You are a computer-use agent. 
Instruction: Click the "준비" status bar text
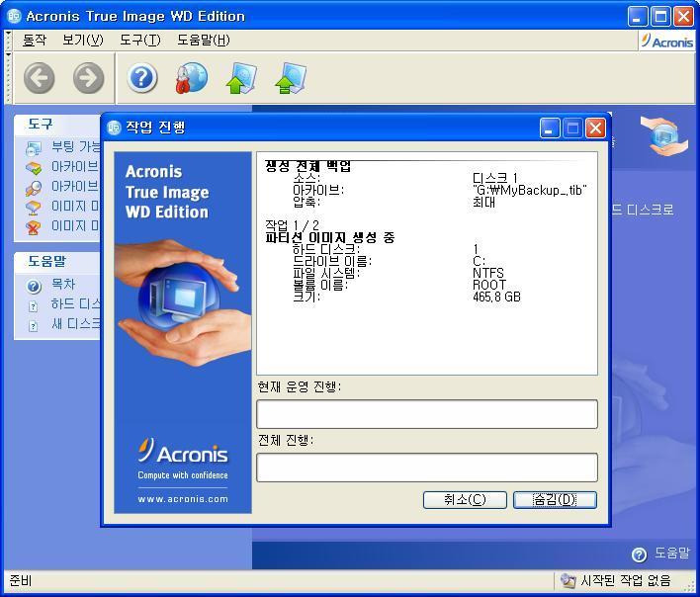coord(21,580)
